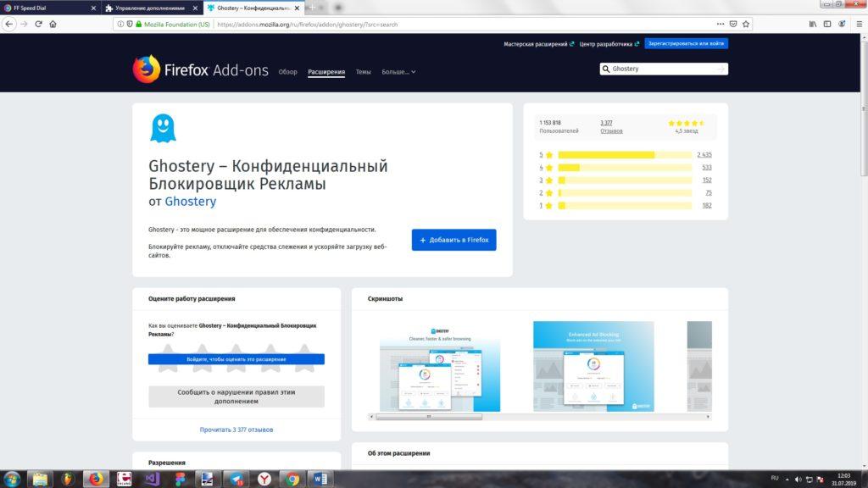The image size is (868, 488).
Task: Close the FF Speed Dial tab
Action: (x=93, y=8)
